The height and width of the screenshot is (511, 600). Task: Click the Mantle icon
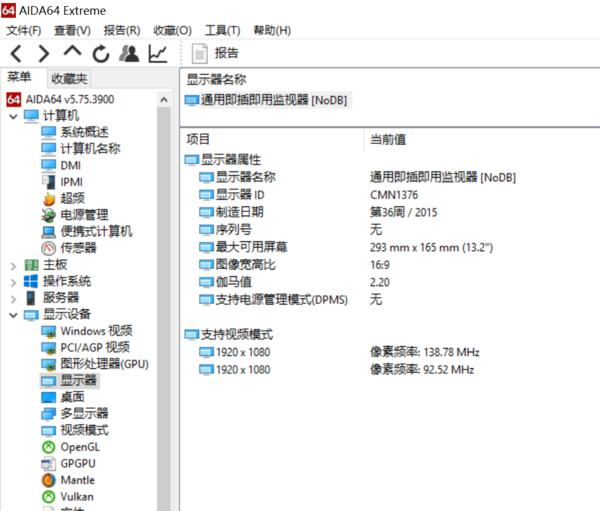(x=49, y=480)
